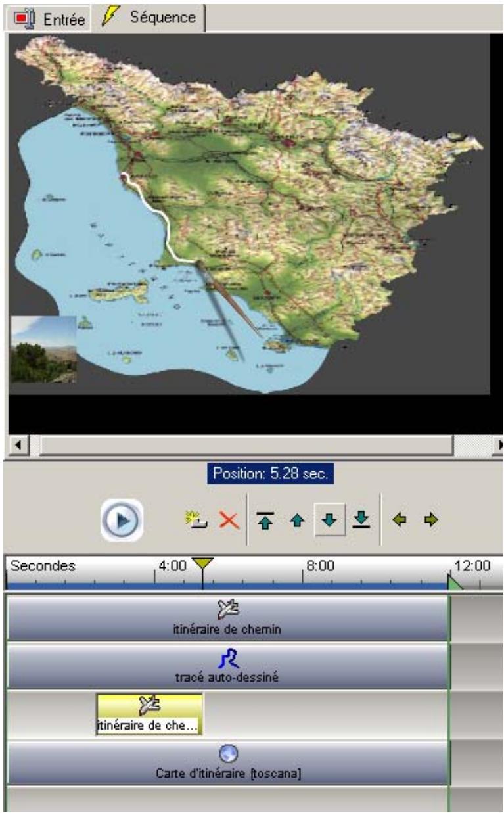
Task: Select the Carte d'itinéraire [toscana] track
Action: click(x=227, y=763)
